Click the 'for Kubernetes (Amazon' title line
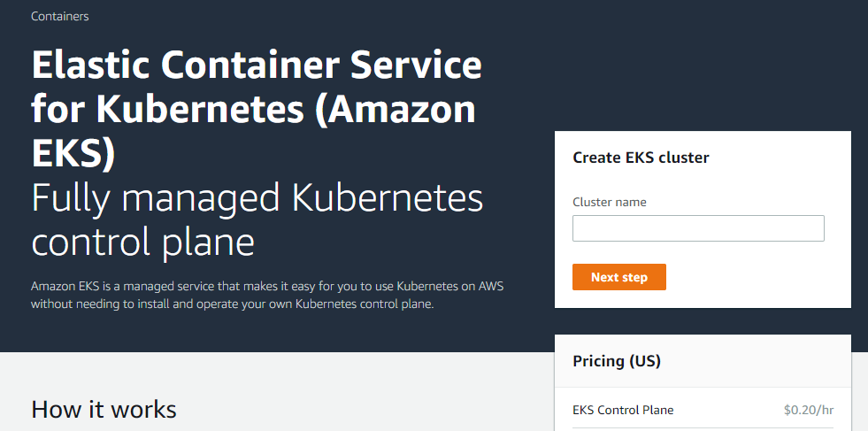 (253, 109)
